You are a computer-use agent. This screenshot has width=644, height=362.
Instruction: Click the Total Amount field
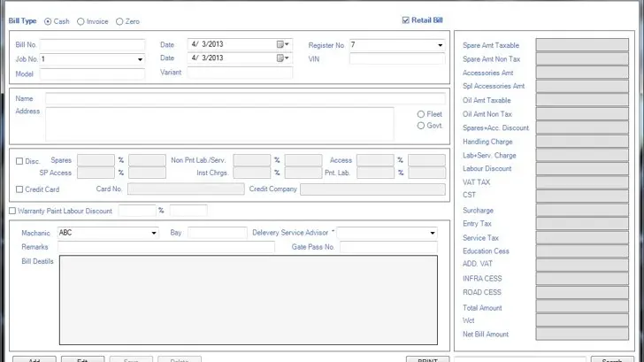(x=582, y=306)
